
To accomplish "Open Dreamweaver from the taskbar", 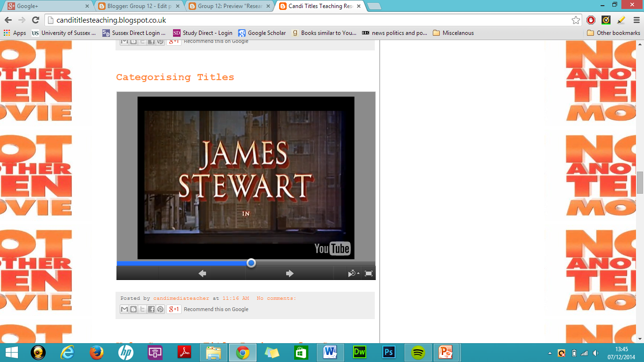I will click(360, 353).
